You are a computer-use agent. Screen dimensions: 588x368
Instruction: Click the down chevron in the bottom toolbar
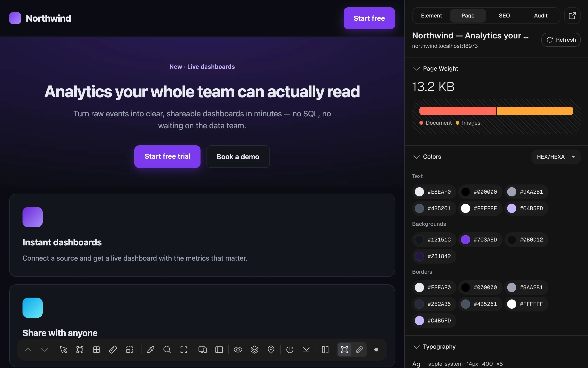click(x=45, y=350)
